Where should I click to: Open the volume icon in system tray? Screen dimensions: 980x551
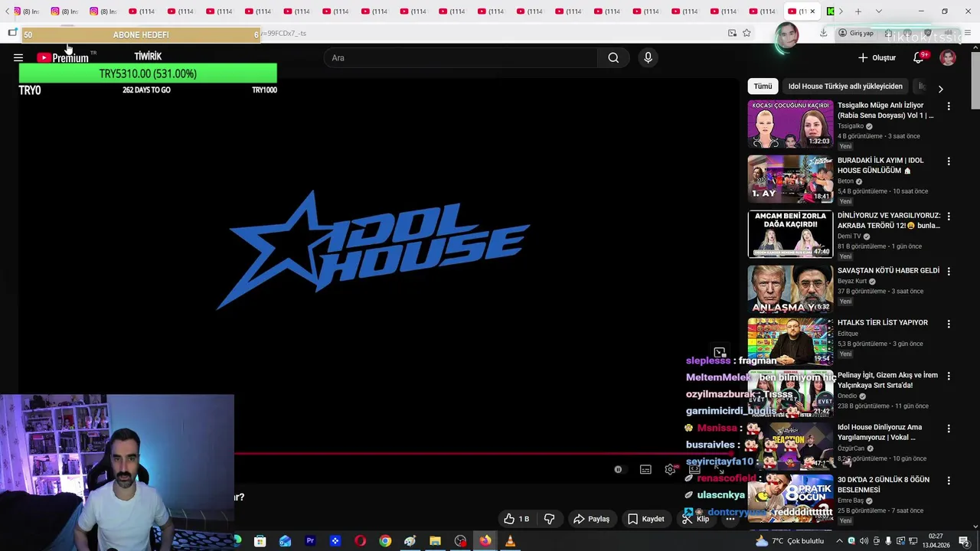point(864,541)
